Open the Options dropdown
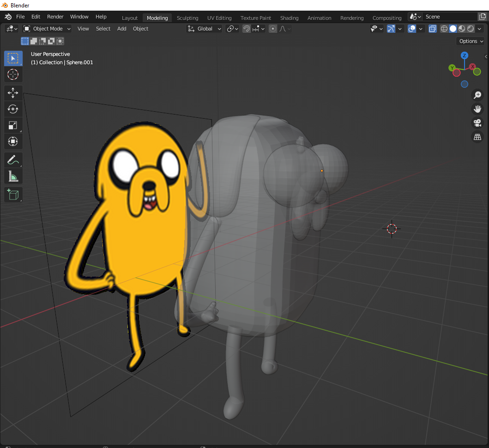Screen dimensions: 489x448 pos(471,41)
